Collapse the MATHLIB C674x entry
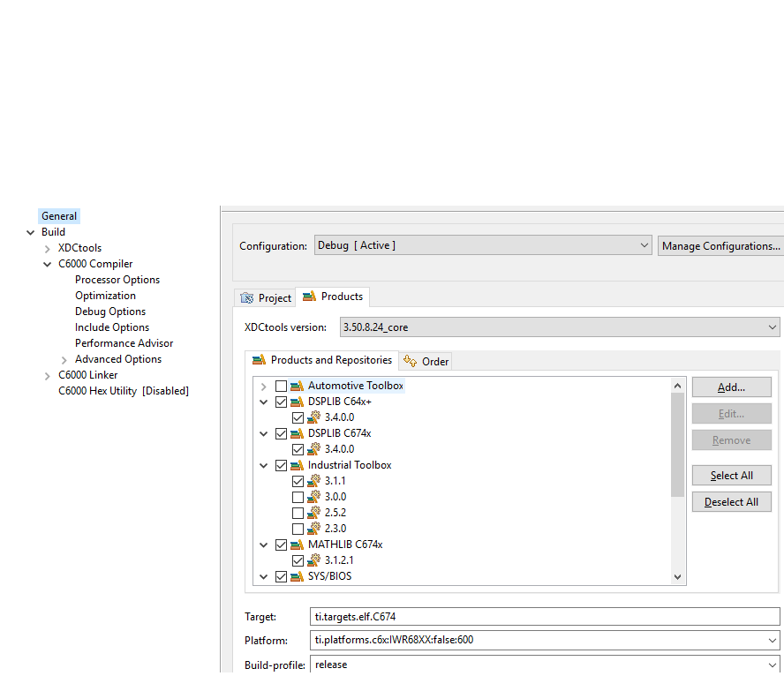The width and height of the screenshot is (784, 676). click(x=263, y=545)
